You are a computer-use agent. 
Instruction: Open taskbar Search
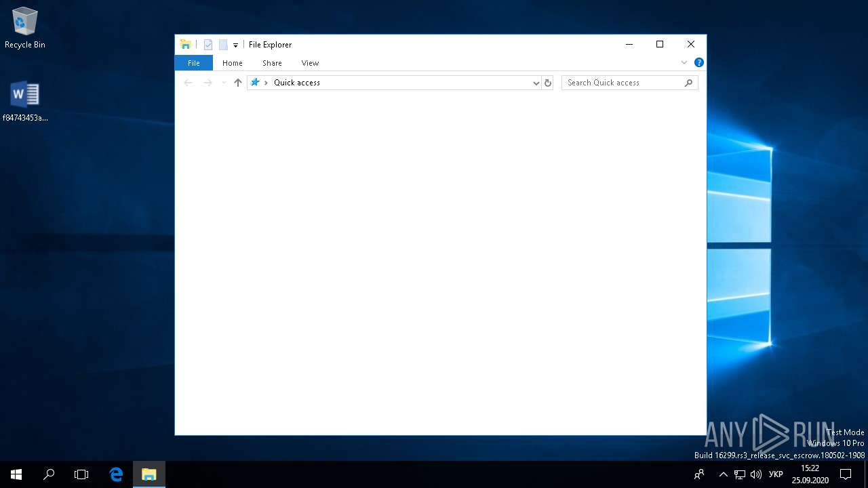[x=49, y=474]
